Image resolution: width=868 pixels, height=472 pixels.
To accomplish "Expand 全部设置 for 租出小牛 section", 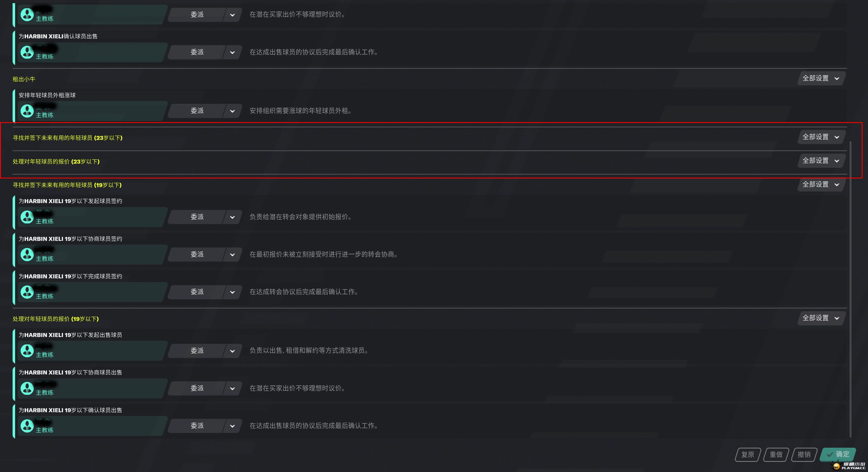I will click(821, 78).
